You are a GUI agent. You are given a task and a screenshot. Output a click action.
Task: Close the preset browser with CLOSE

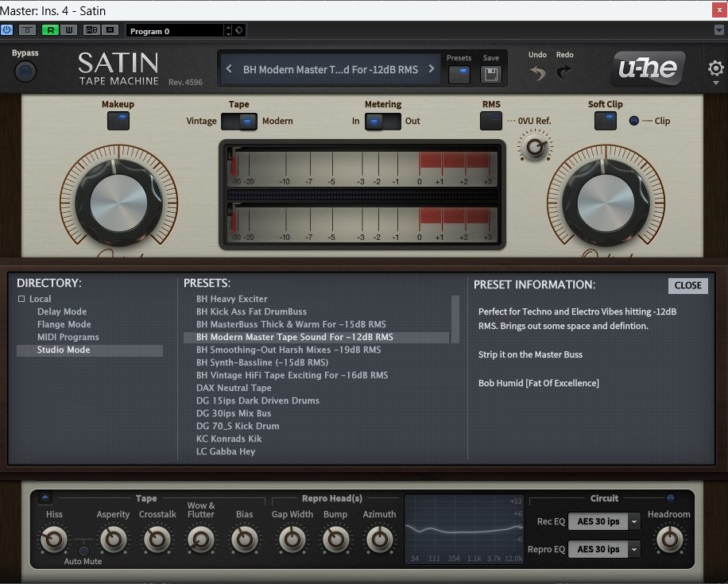pyautogui.click(x=688, y=285)
